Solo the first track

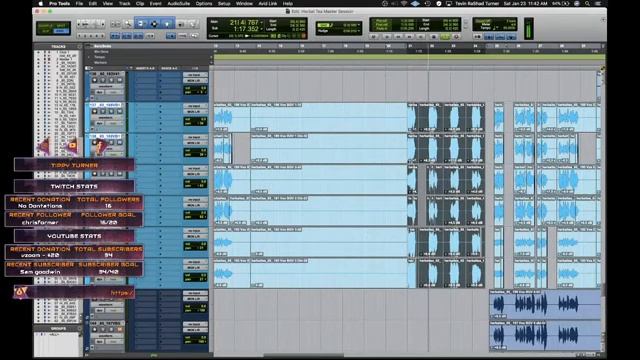point(111,80)
